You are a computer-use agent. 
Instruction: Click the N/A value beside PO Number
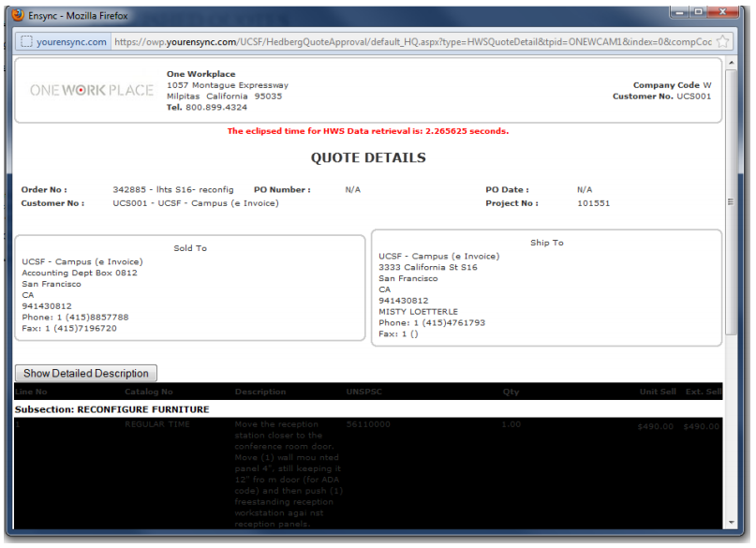pyautogui.click(x=353, y=190)
